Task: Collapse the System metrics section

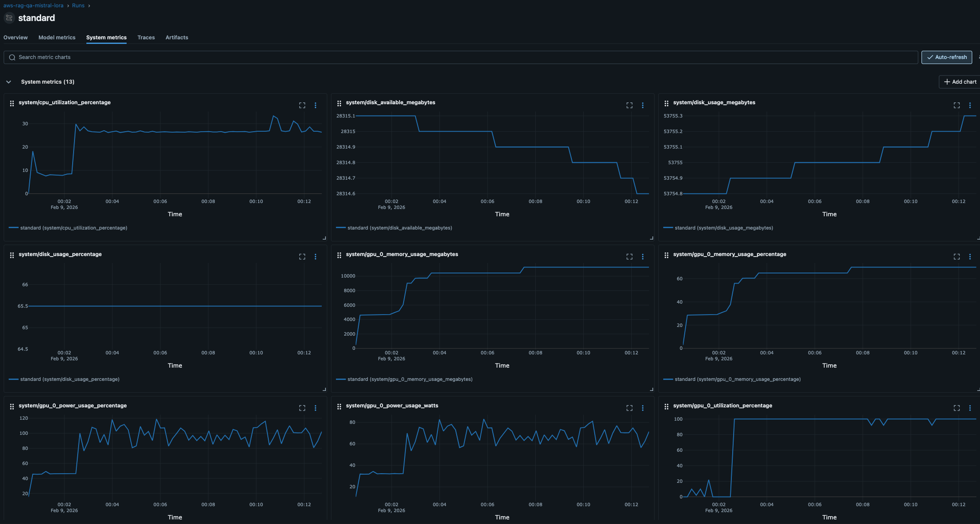Action: pyautogui.click(x=8, y=81)
